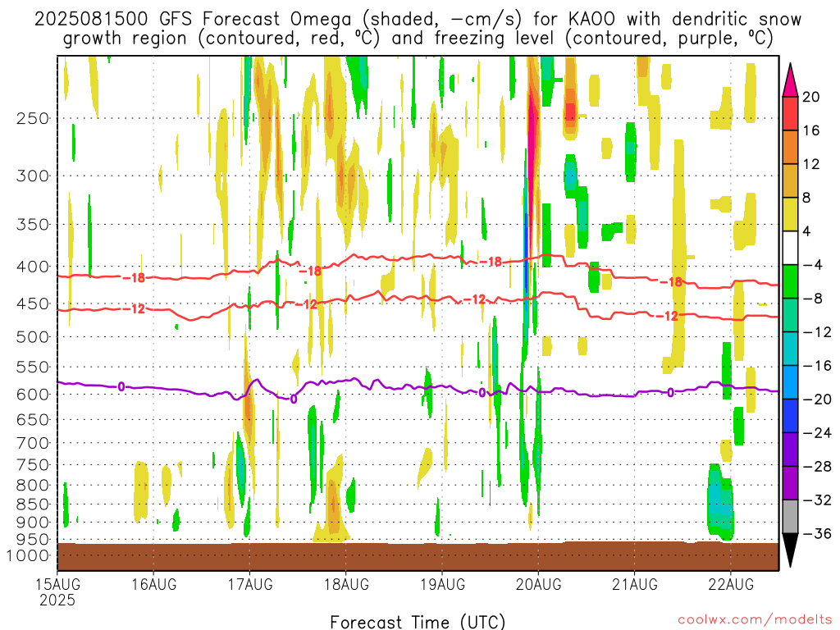Click the colorbar value label 16
Viewport: 840px width, 630px height.
point(810,130)
